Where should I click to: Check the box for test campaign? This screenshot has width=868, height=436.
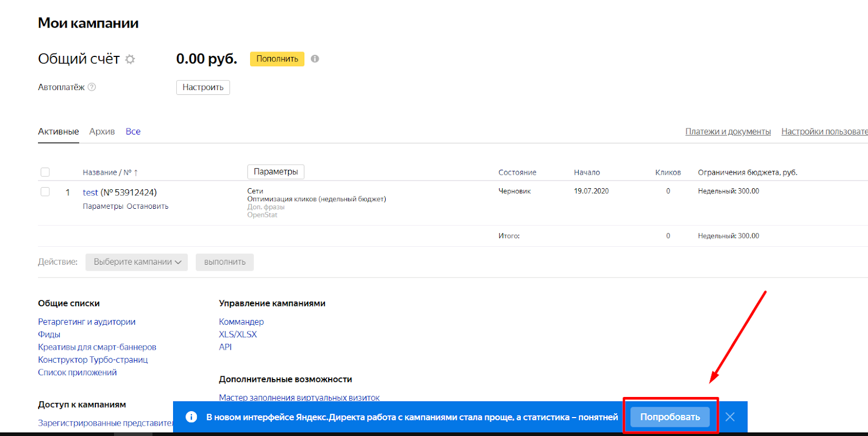pyautogui.click(x=45, y=191)
